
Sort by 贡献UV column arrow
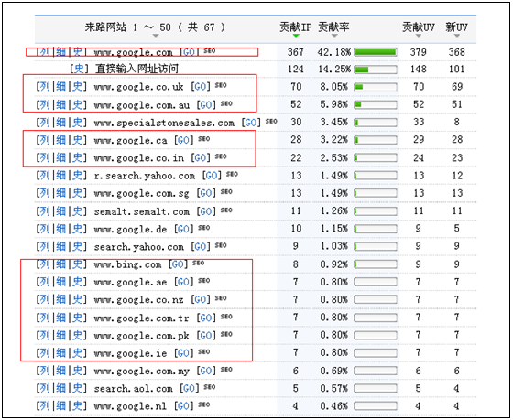pos(419,36)
